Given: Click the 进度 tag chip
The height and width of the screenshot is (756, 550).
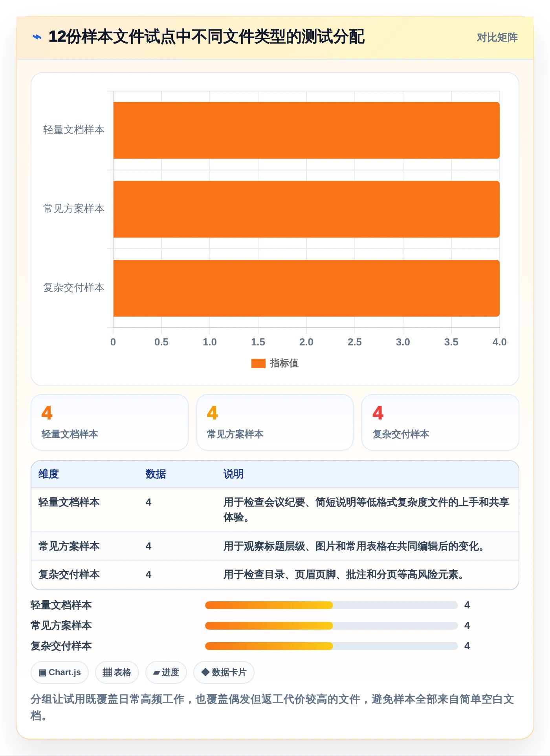Looking at the screenshot, I should (x=166, y=672).
